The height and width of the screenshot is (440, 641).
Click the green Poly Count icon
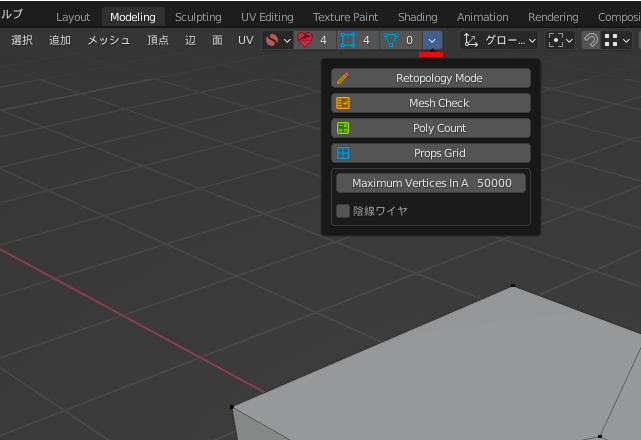[343, 128]
